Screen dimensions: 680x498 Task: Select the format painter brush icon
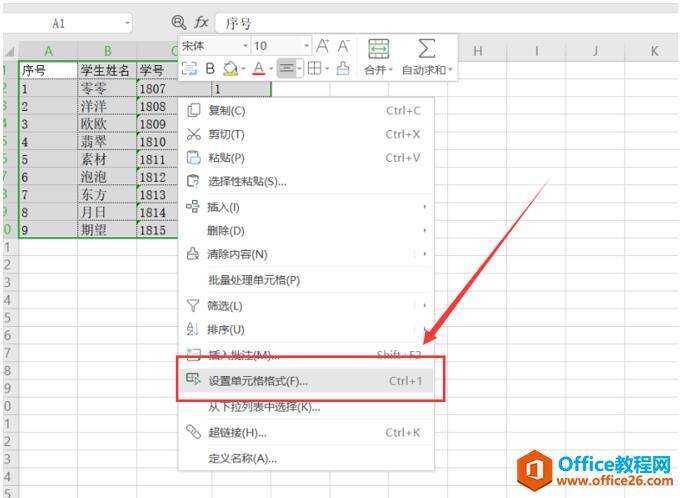click(x=343, y=68)
